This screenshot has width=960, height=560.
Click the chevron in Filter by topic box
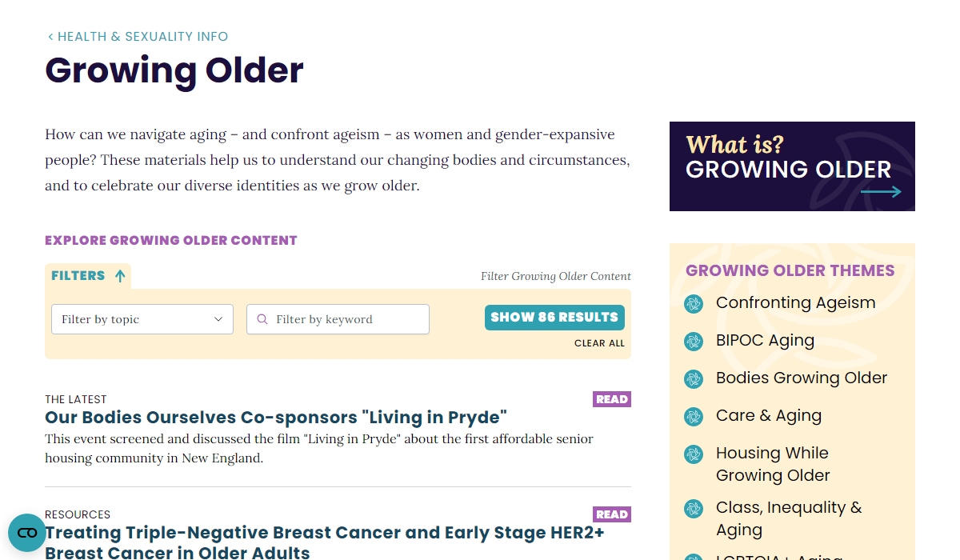coord(218,319)
